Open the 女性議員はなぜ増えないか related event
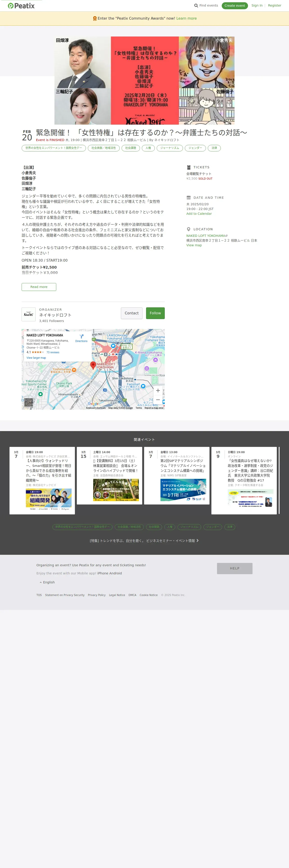 pos(244,480)
